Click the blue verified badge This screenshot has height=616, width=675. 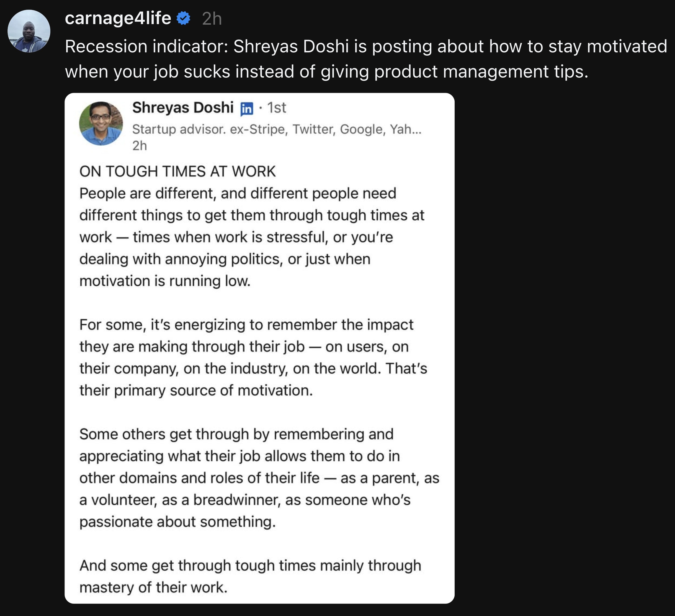coord(184,18)
